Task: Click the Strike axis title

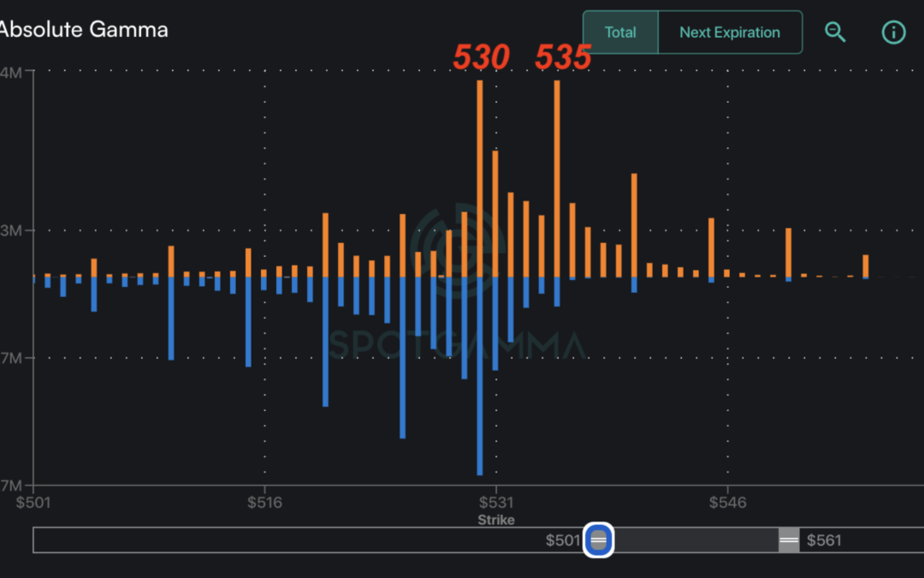Action: click(x=496, y=520)
